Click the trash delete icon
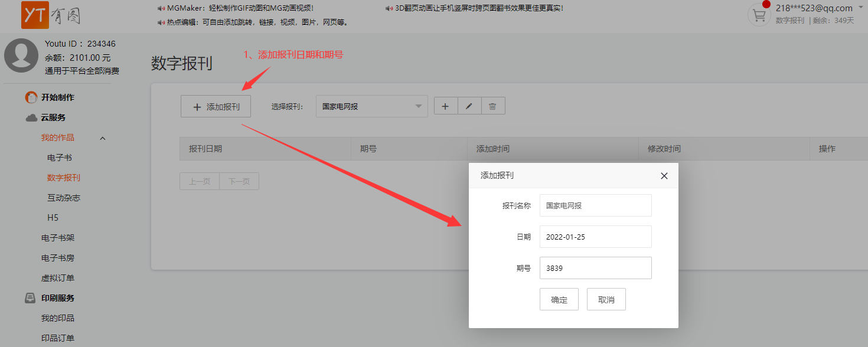Viewport: 868px width, 347px height. [492, 106]
